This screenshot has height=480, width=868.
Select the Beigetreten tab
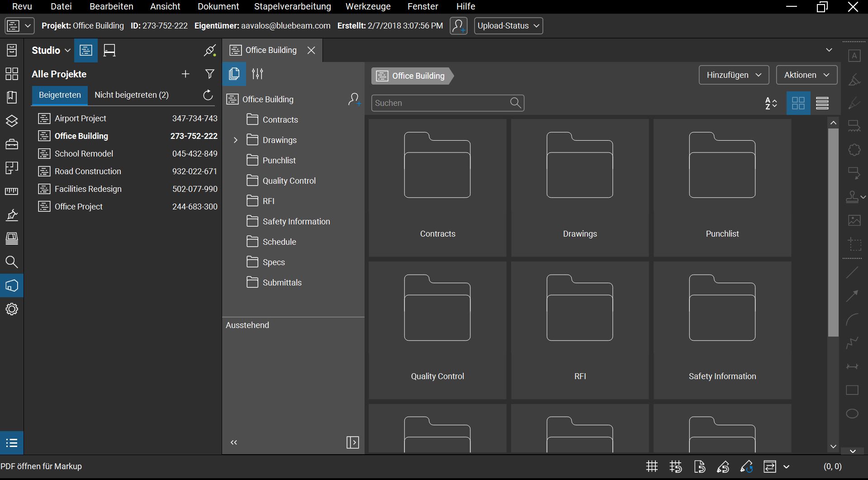coord(60,95)
